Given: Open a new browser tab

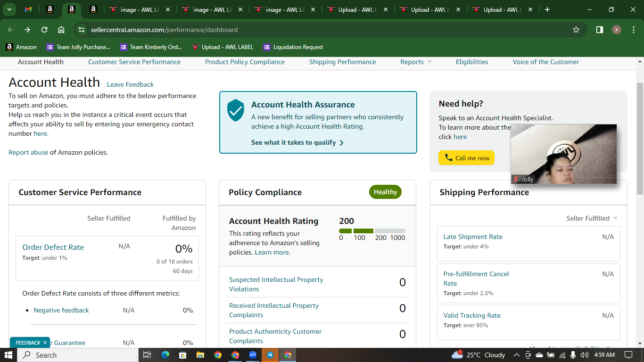Looking at the screenshot, I should pyautogui.click(x=547, y=9).
